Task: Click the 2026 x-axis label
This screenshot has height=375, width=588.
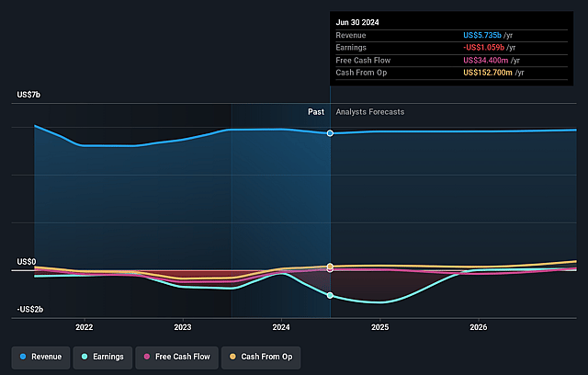Action: click(x=479, y=327)
